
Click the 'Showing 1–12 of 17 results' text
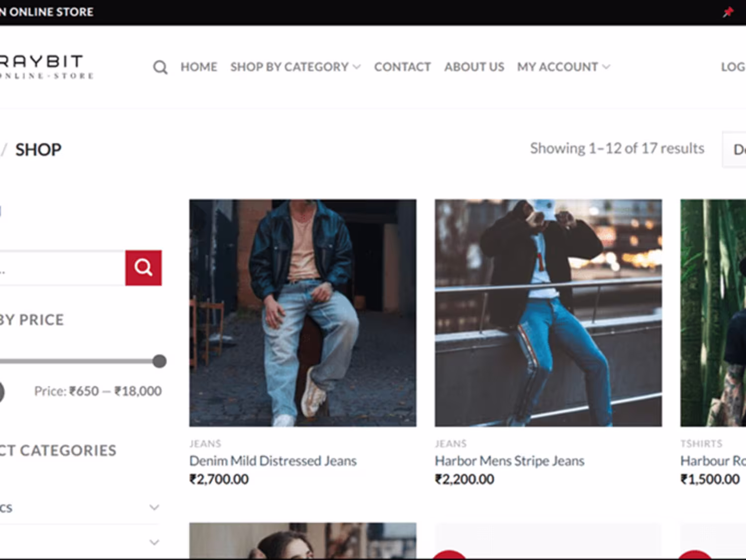point(617,148)
